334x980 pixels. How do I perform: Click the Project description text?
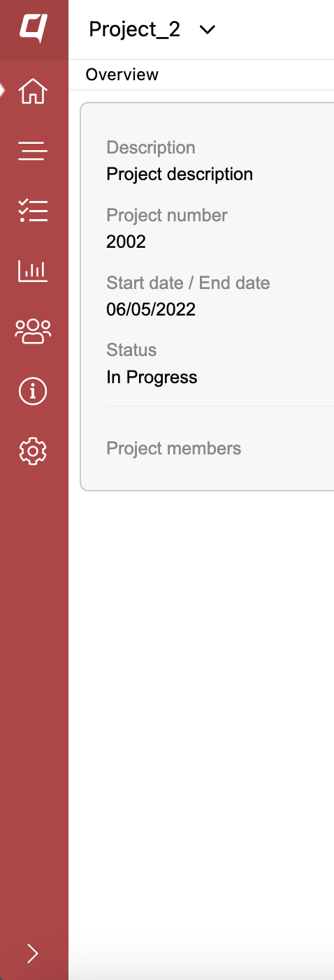point(180,174)
